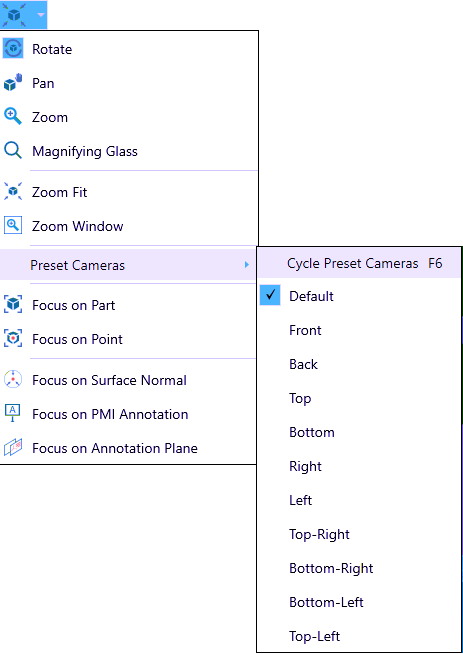Click the Focus on Point icon
This screenshot has height=654, width=463.
point(13,339)
